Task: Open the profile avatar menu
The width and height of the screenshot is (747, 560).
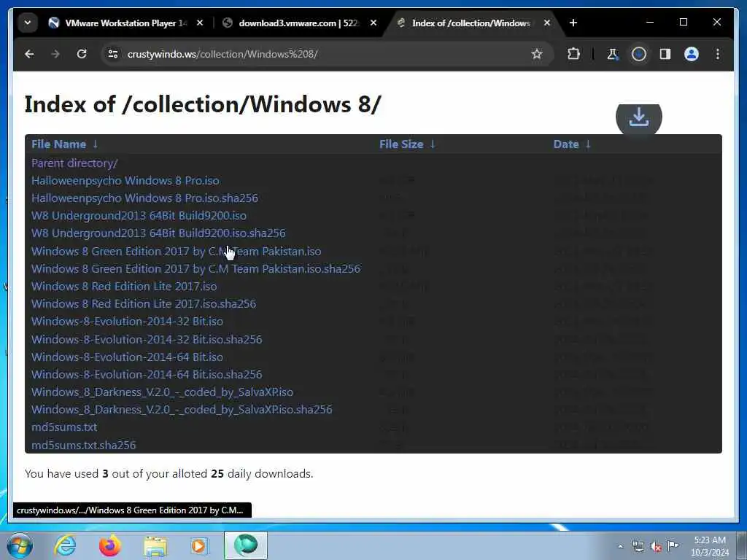Action: [692, 54]
